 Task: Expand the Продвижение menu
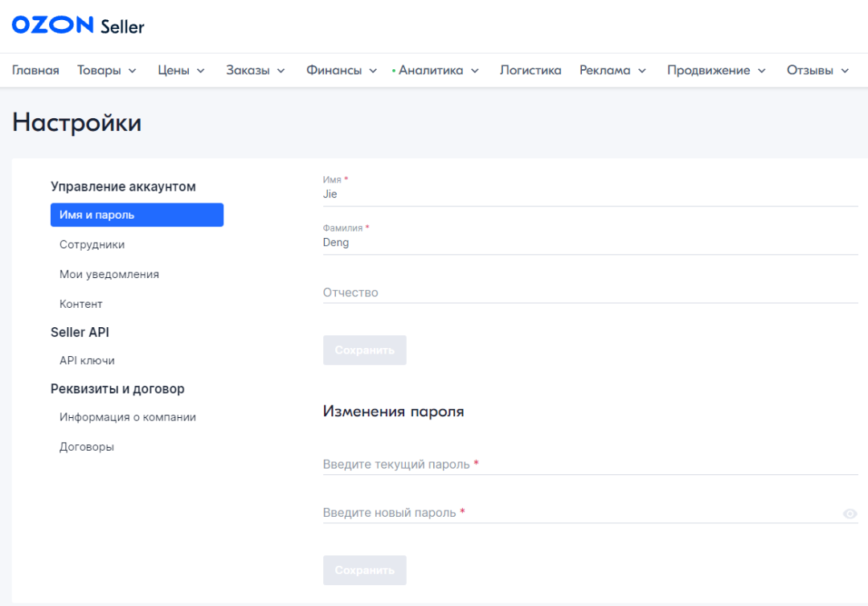click(x=716, y=71)
